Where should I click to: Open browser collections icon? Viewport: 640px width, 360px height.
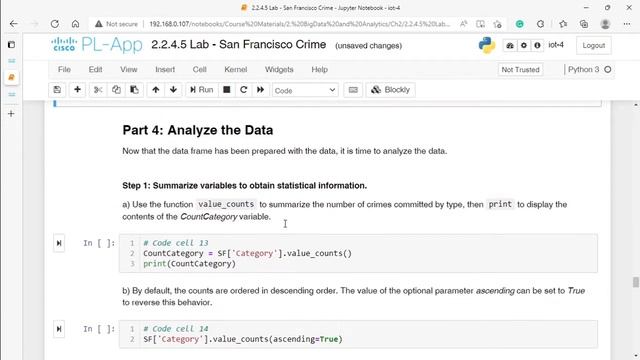click(x=584, y=24)
